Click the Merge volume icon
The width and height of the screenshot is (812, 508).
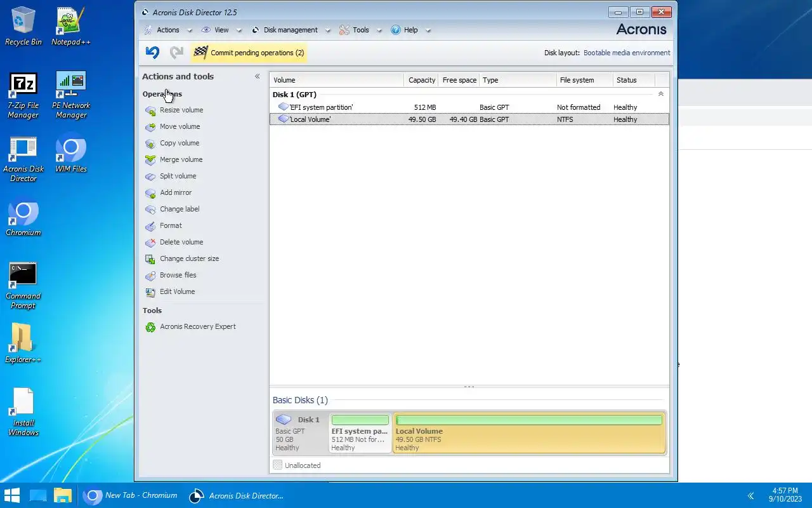[150, 160]
